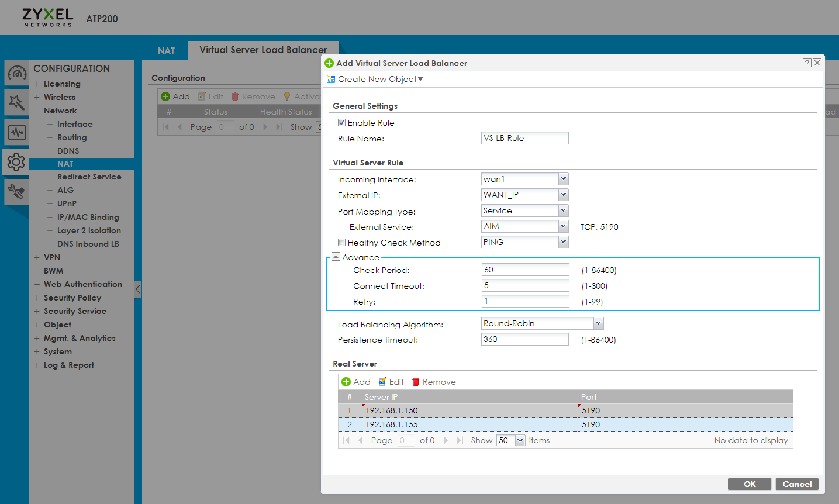Uncheck the Enable Rule checkbox
839x504 pixels.
pos(341,123)
